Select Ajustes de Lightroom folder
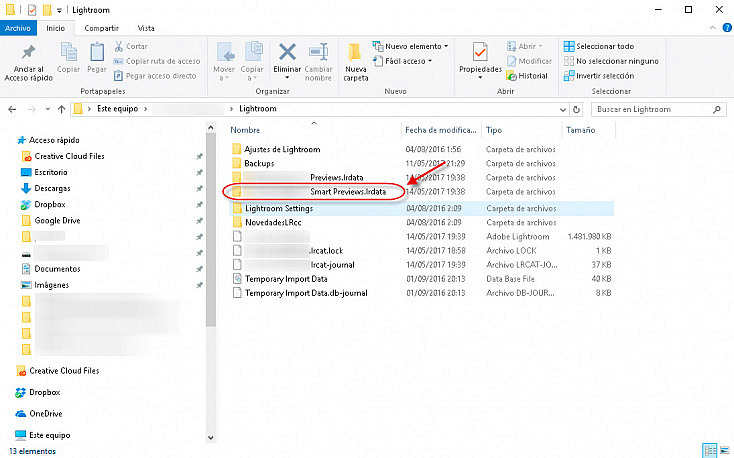 [282, 149]
